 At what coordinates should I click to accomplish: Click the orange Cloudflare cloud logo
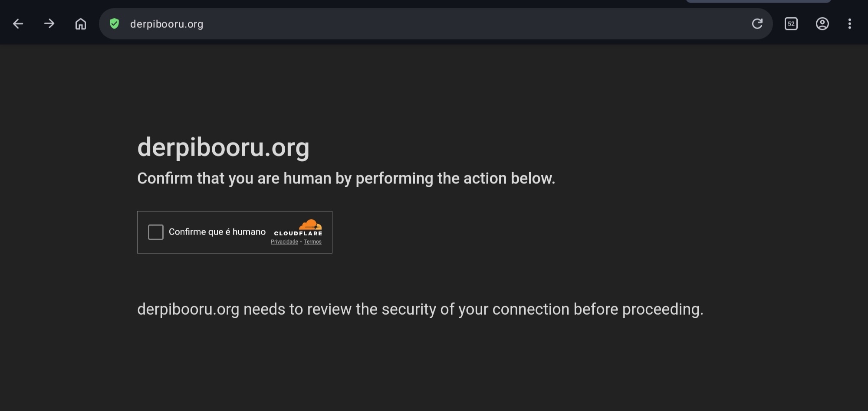click(x=310, y=224)
